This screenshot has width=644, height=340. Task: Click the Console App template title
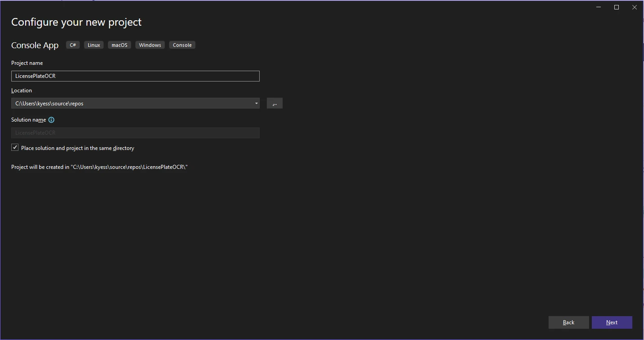35,45
